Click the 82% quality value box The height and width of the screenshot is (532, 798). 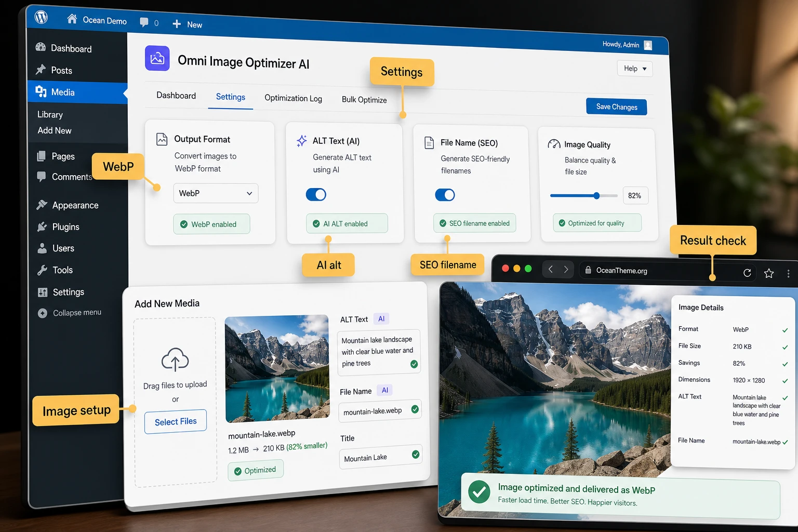click(x=634, y=196)
